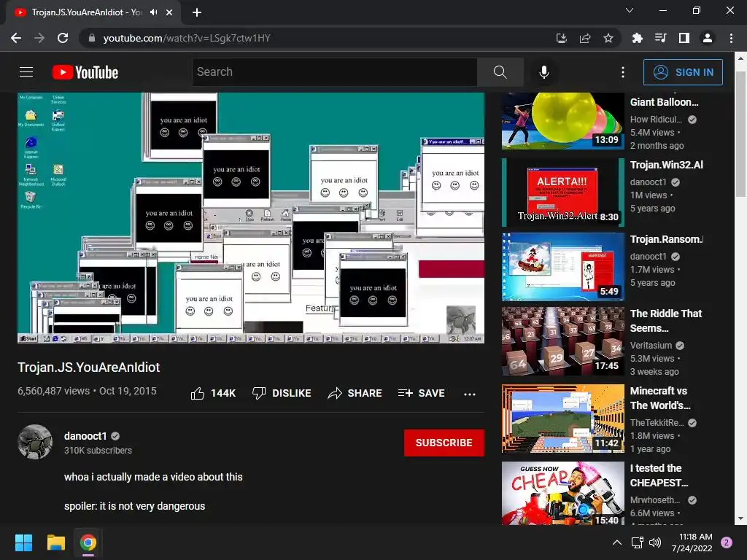
Task: Click the SIGN IN button
Action: [x=683, y=72]
